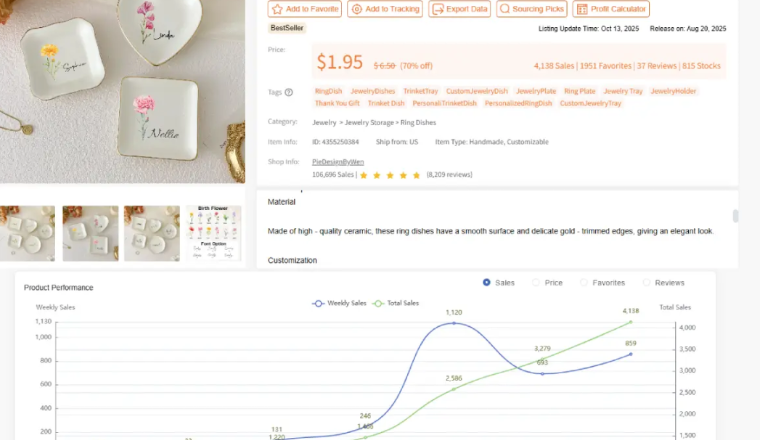Screen dimensions: 760x440
Task: Click the RingDish tag
Action: point(328,91)
